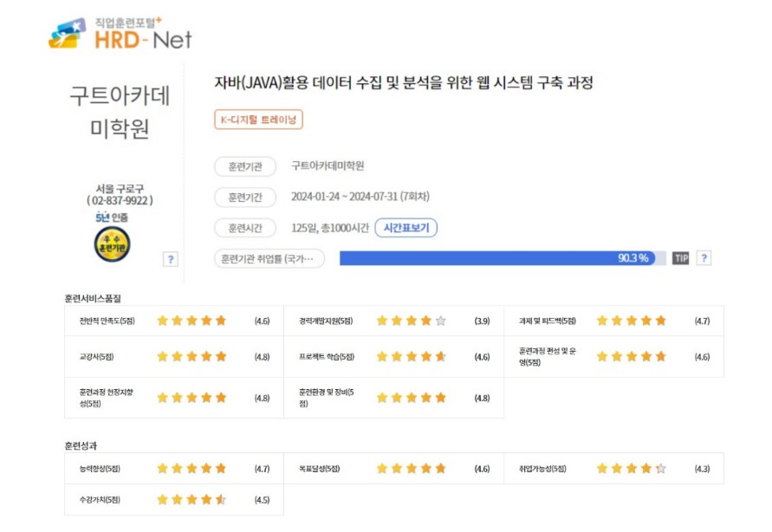
Task: Click the 훈련성과 section heading
Action: (81, 445)
